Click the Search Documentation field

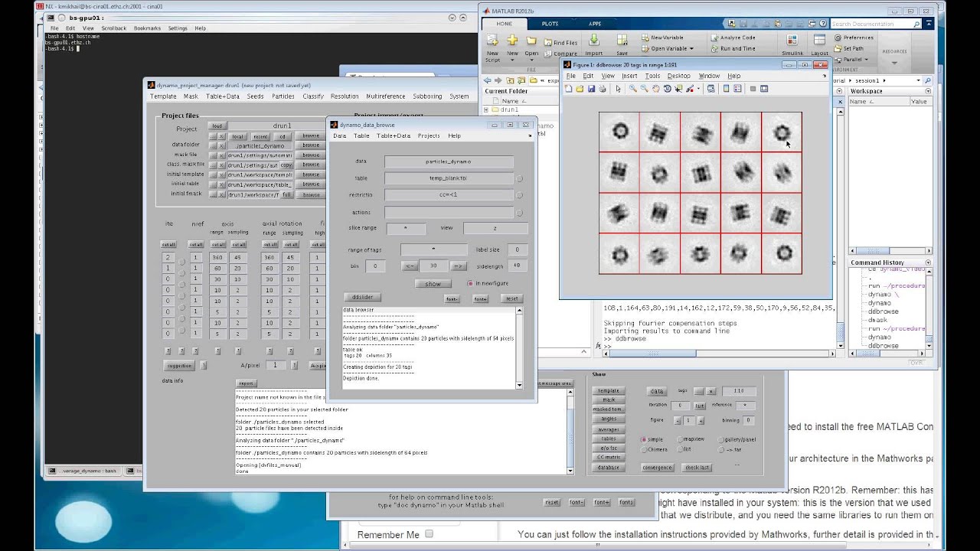click(876, 24)
